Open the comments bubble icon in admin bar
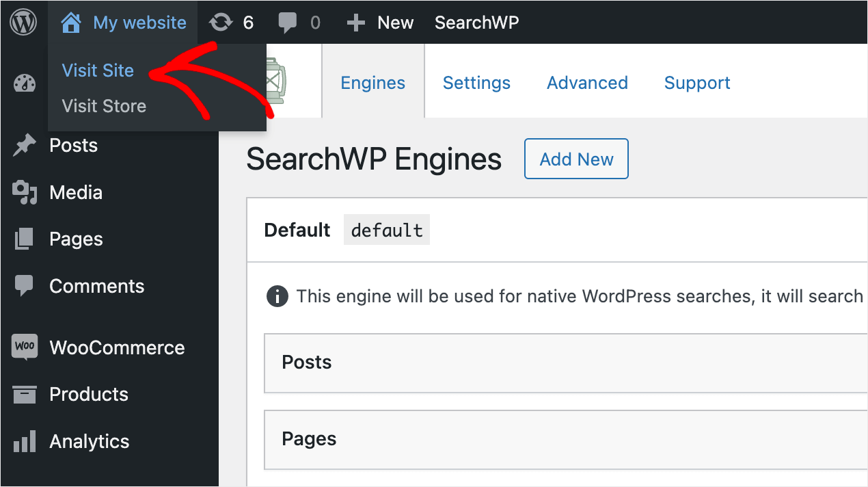This screenshot has width=868, height=487. coord(288,23)
